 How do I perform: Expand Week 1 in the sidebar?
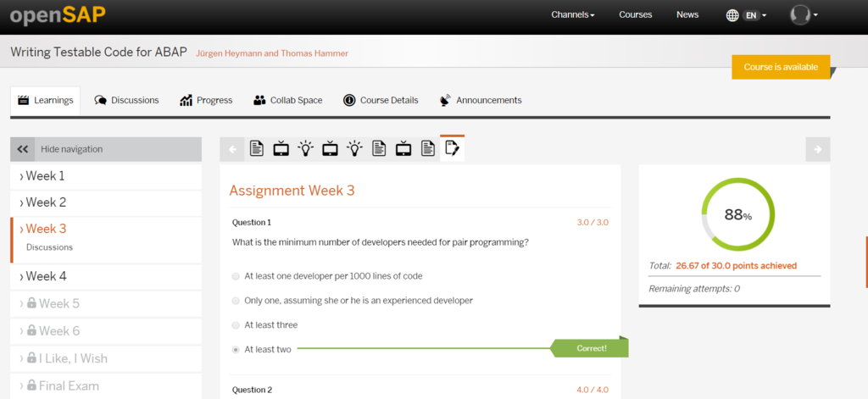(106, 176)
